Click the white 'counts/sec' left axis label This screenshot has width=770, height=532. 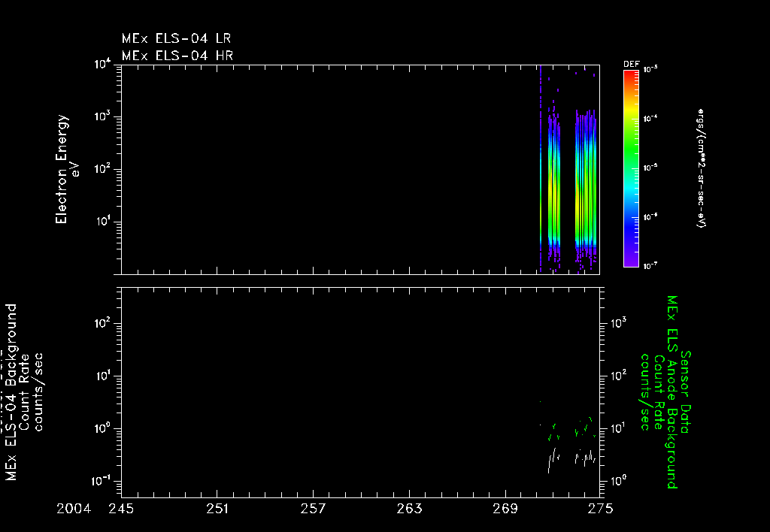pyautogui.click(x=38, y=392)
